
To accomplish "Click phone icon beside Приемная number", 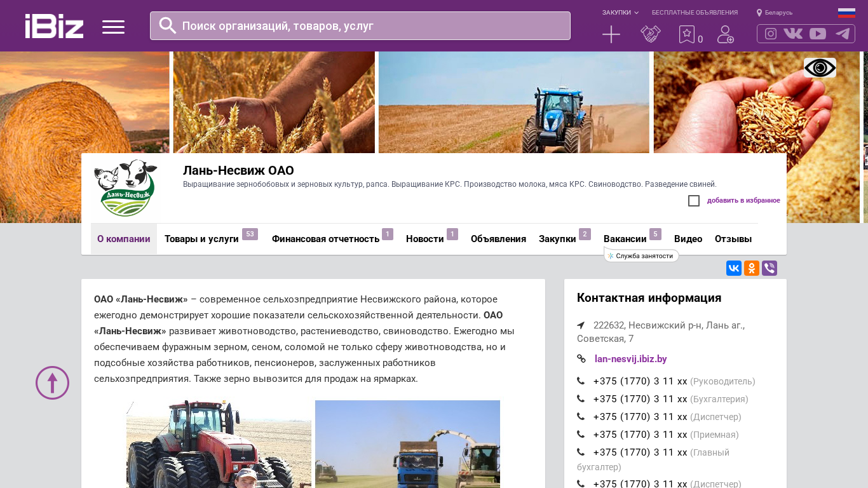I will coord(581,435).
